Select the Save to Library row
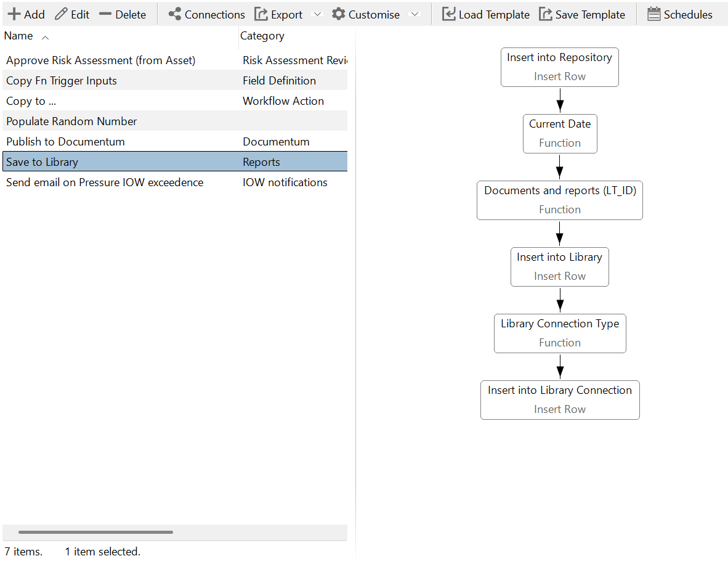Viewport: 728px width, 564px height. coord(174,161)
